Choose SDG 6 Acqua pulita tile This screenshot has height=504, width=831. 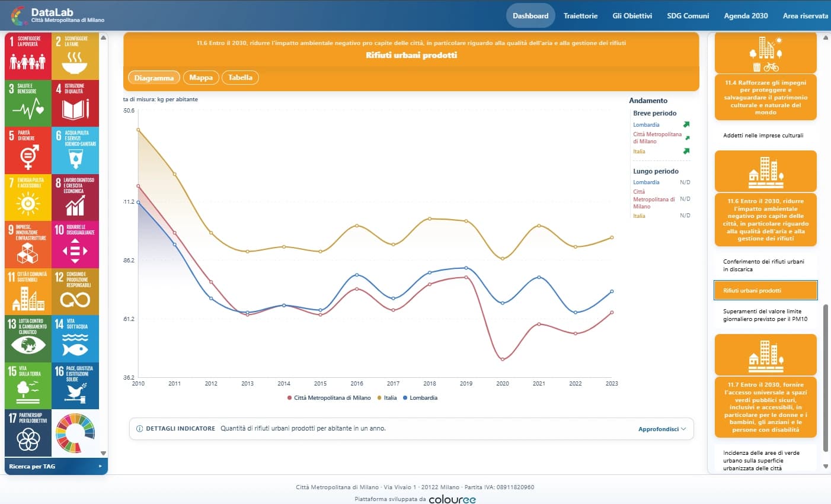click(75, 150)
